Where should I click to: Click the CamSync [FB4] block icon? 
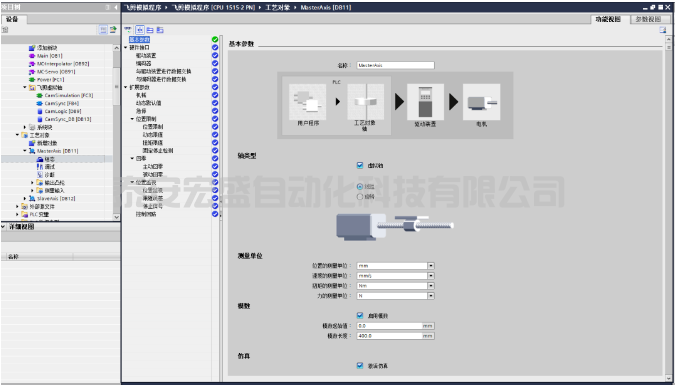click(40, 103)
